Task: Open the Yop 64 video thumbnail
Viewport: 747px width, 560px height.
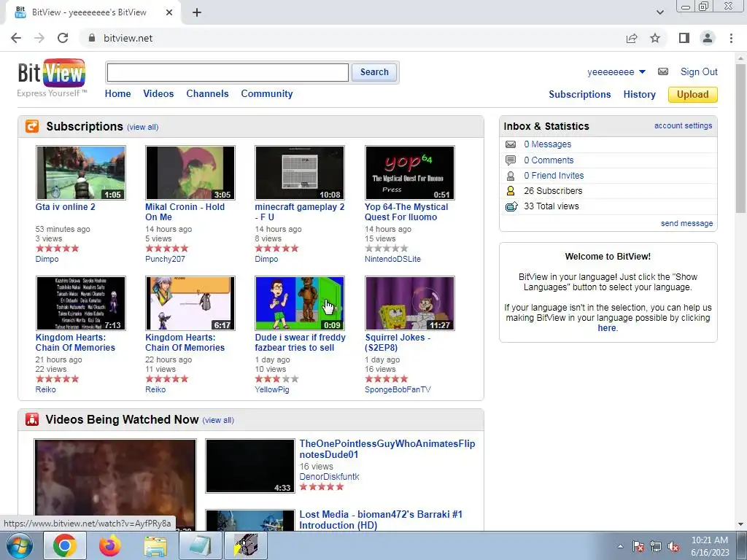Action: point(410,172)
